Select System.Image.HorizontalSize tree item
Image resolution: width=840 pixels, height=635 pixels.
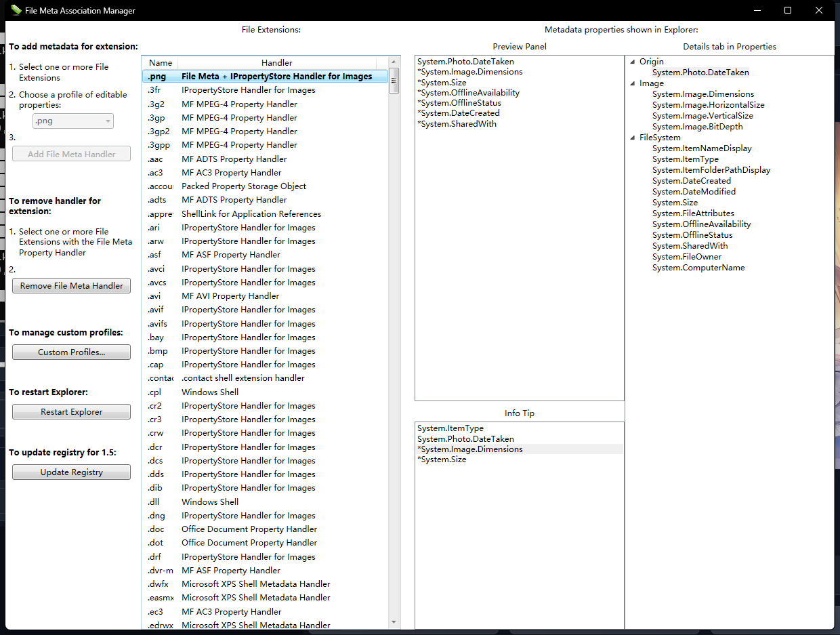pyautogui.click(x=709, y=105)
